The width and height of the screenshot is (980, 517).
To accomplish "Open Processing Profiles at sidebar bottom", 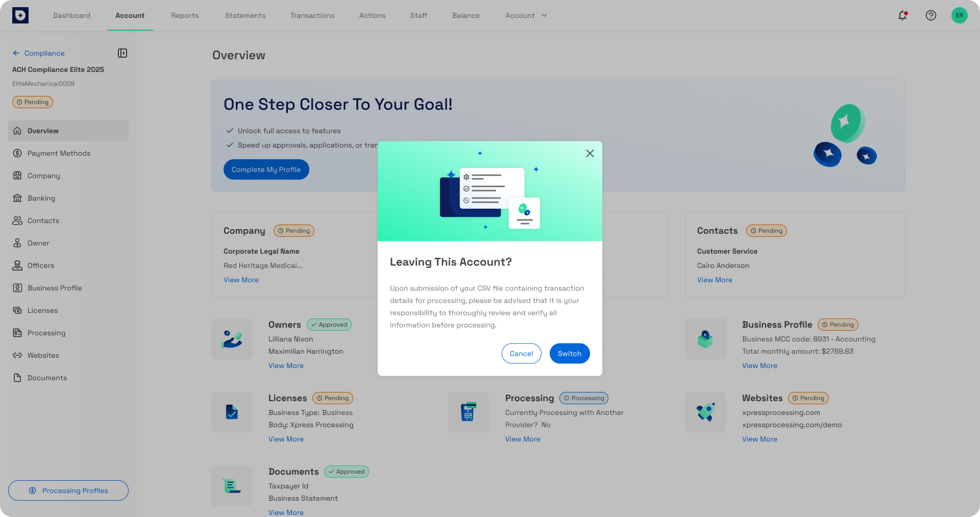I will (x=68, y=490).
